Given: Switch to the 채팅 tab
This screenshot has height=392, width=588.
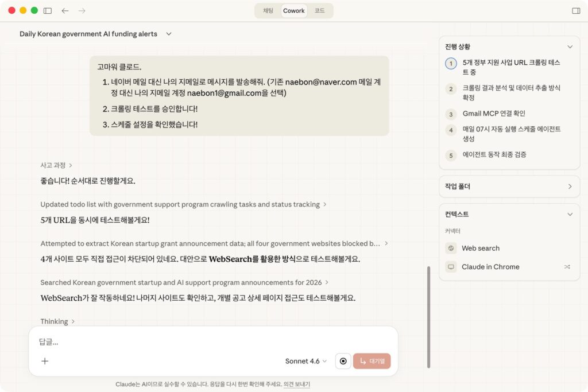Looking at the screenshot, I should (x=268, y=11).
